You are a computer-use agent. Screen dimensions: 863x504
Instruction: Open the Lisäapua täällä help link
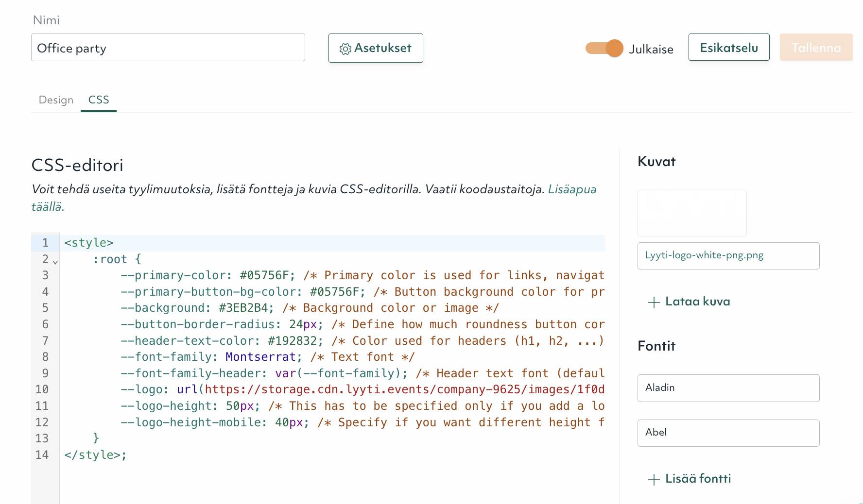coord(572,189)
